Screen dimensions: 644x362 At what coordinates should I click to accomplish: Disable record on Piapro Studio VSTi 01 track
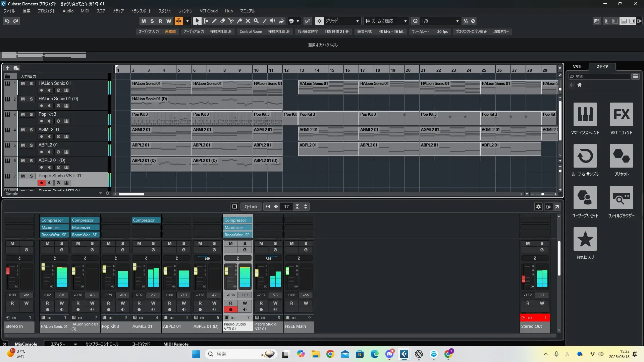[42, 183]
